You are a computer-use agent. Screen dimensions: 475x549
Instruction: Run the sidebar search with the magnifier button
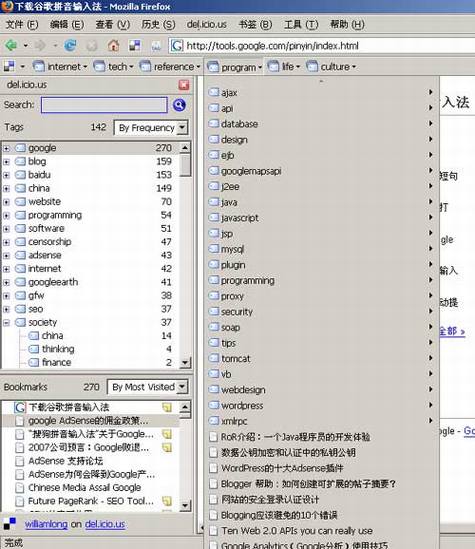point(179,105)
